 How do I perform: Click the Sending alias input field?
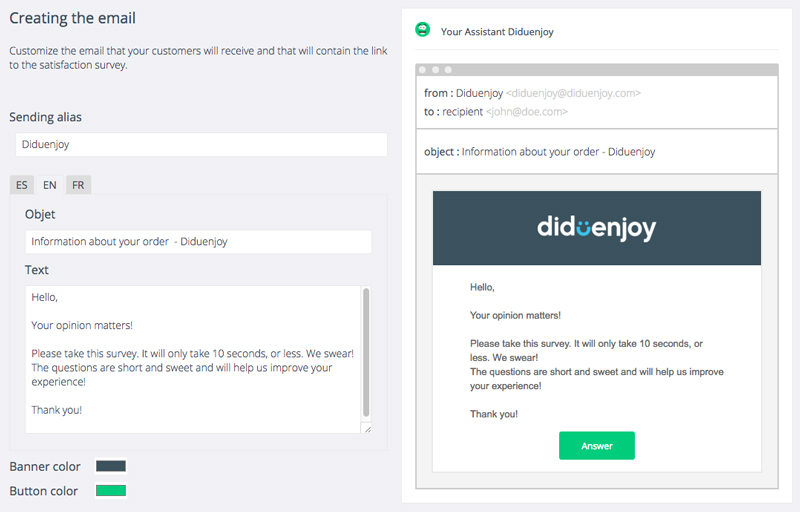click(x=201, y=144)
